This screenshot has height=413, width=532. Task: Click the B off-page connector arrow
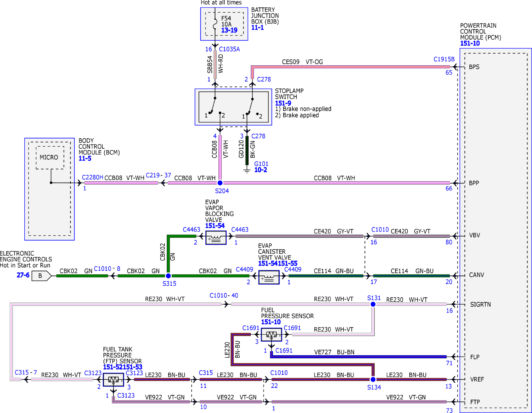[42, 276]
